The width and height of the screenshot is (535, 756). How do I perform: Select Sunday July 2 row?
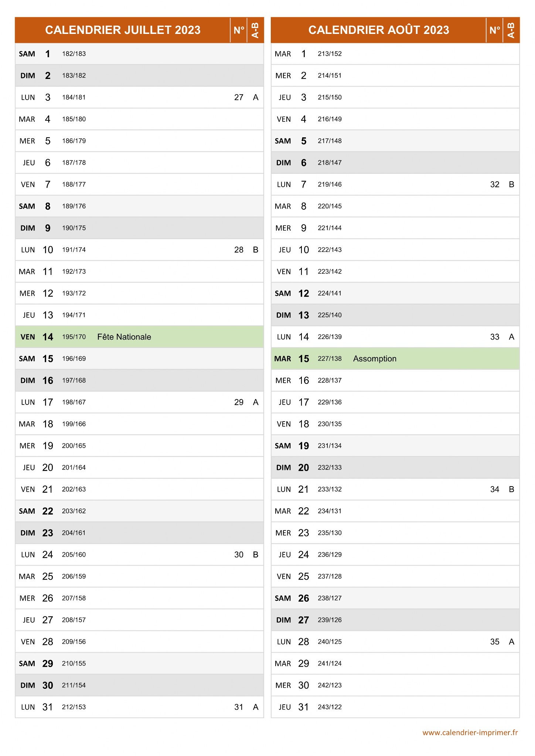[x=139, y=76]
